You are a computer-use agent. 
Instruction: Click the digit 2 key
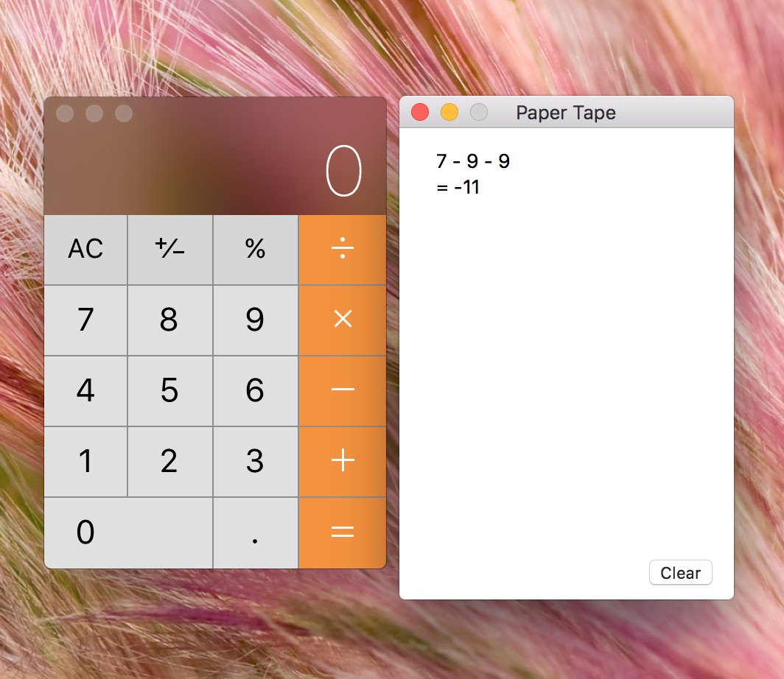point(170,461)
